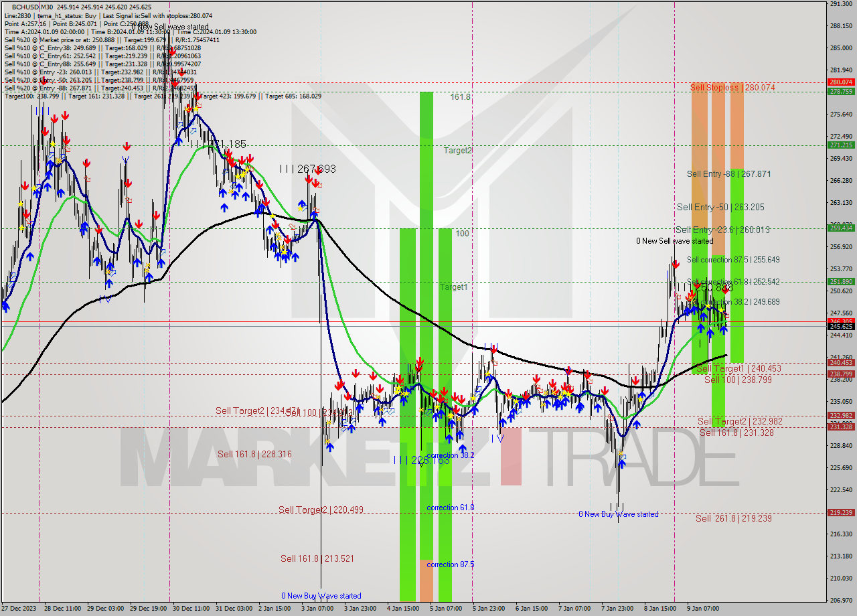The width and height of the screenshot is (857, 616).
Task: Click the red 219.239 price axis tag
Action: pos(840,513)
